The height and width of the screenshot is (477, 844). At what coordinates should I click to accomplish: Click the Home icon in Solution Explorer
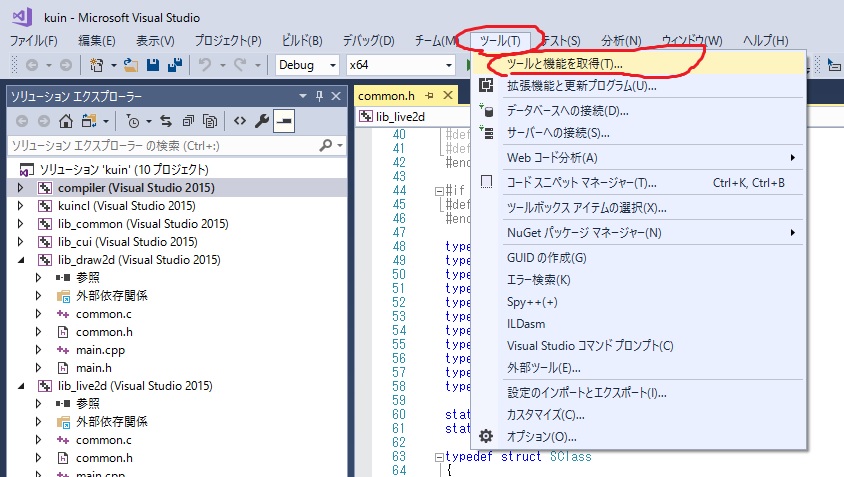[x=66, y=121]
